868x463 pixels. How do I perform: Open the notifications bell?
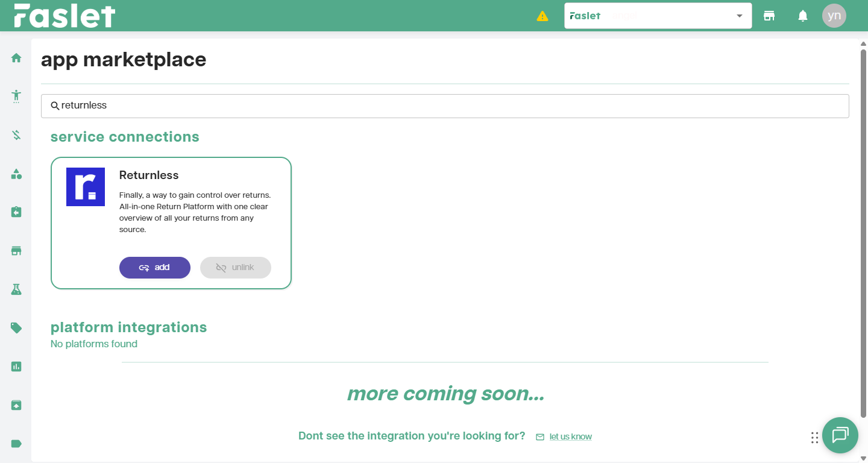(x=803, y=16)
